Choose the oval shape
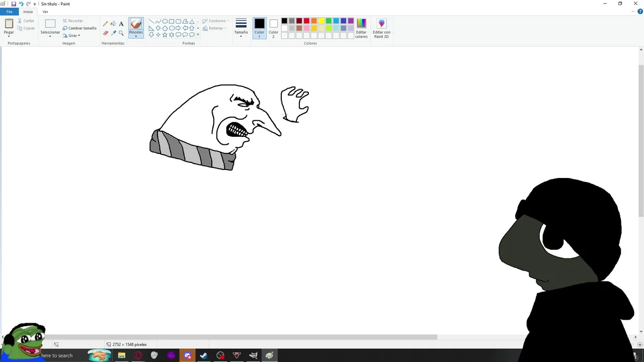Viewport: 644px width, 362px height. [x=165, y=22]
